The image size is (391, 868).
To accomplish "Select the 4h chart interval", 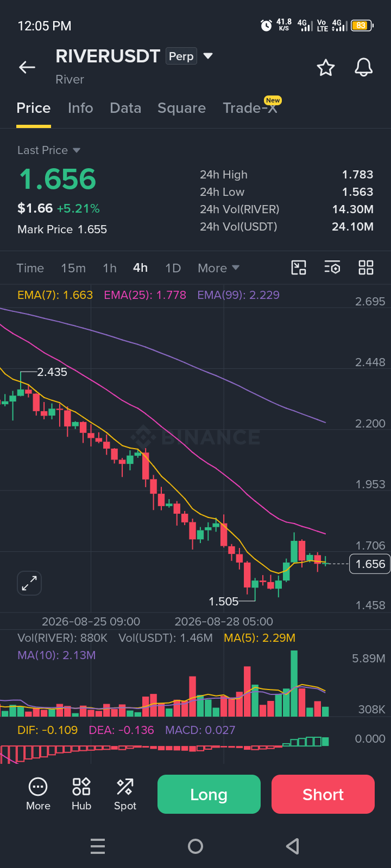I will [141, 268].
